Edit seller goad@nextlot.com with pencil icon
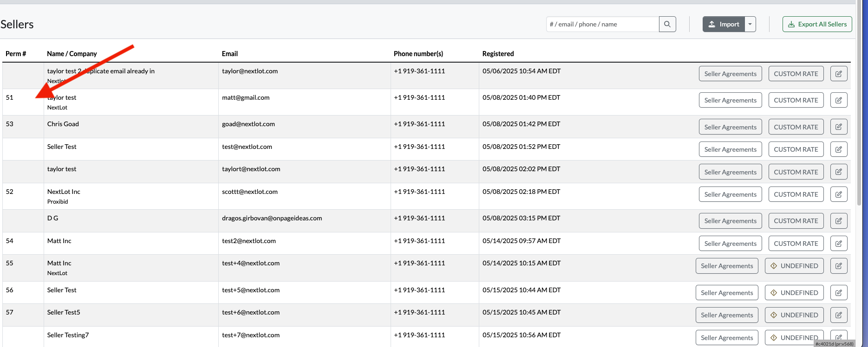The width and height of the screenshot is (868, 347). pos(839,127)
